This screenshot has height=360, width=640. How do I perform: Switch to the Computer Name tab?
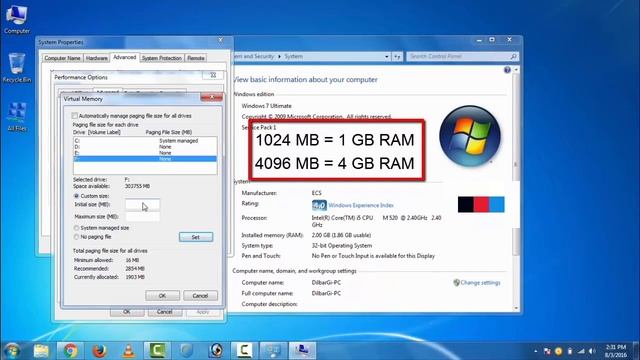pyautogui.click(x=62, y=58)
